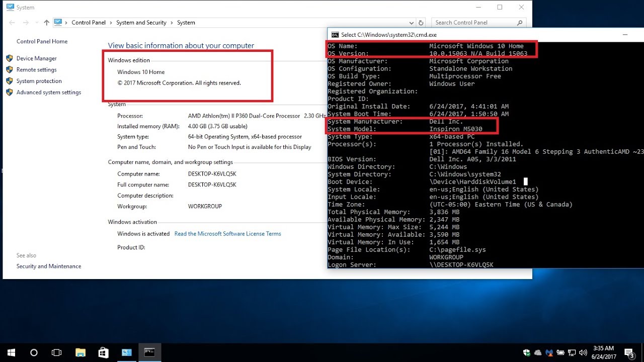Click 'Windows is activated' text
644x362 pixels.
(143, 234)
